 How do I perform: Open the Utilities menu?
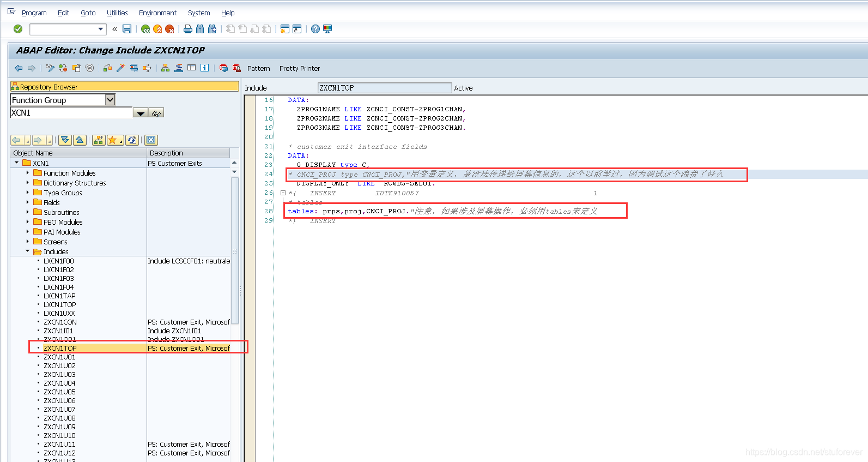coord(117,13)
